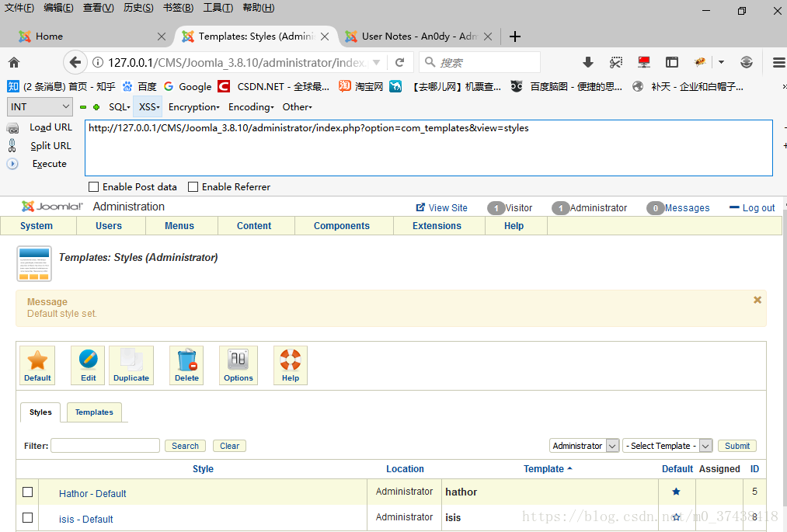Click the Default star toolbar button

click(37, 365)
